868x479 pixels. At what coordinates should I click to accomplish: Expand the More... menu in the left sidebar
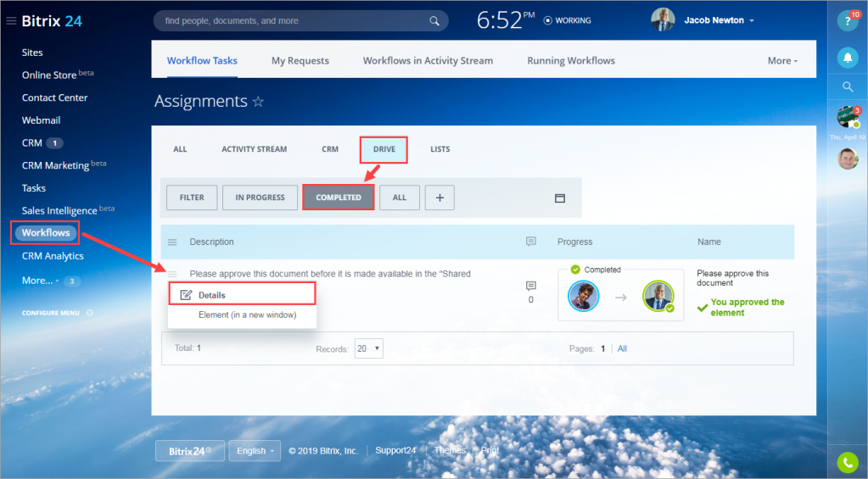coord(41,281)
